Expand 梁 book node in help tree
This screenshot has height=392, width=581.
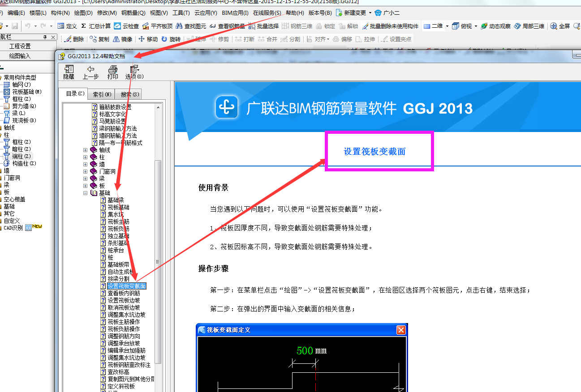[86, 179]
